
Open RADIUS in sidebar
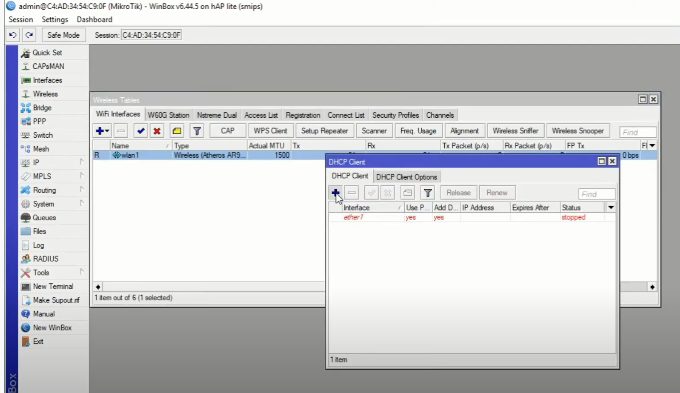point(46,259)
